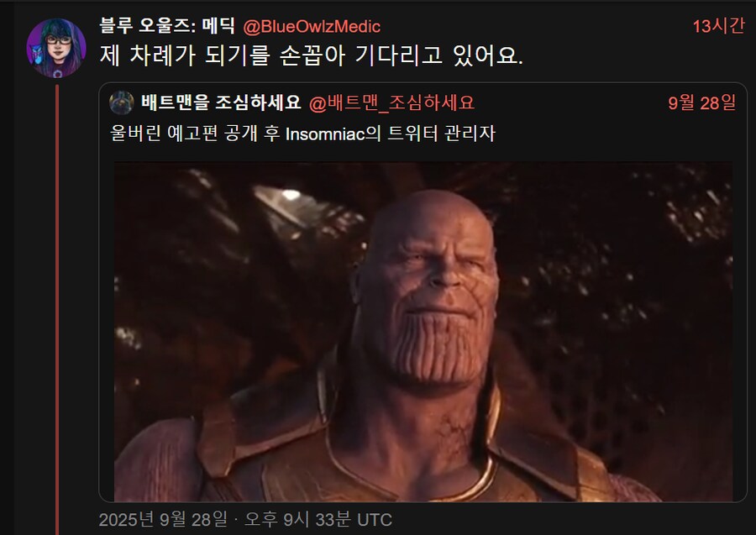756x535 pixels.
Task: Open the BlueOwlzMedic profile avatar
Action: click(56, 48)
